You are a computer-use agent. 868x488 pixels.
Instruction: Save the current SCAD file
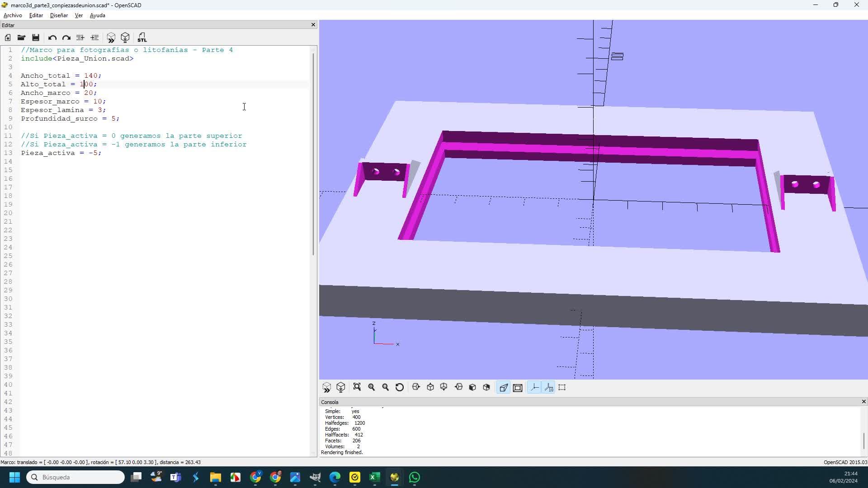36,38
